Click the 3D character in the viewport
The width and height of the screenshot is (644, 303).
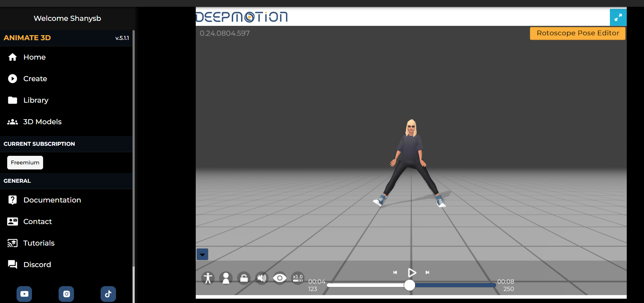click(410, 163)
